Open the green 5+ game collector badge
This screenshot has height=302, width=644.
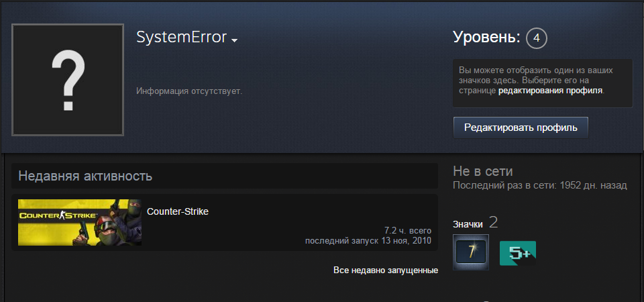[x=517, y=253]
